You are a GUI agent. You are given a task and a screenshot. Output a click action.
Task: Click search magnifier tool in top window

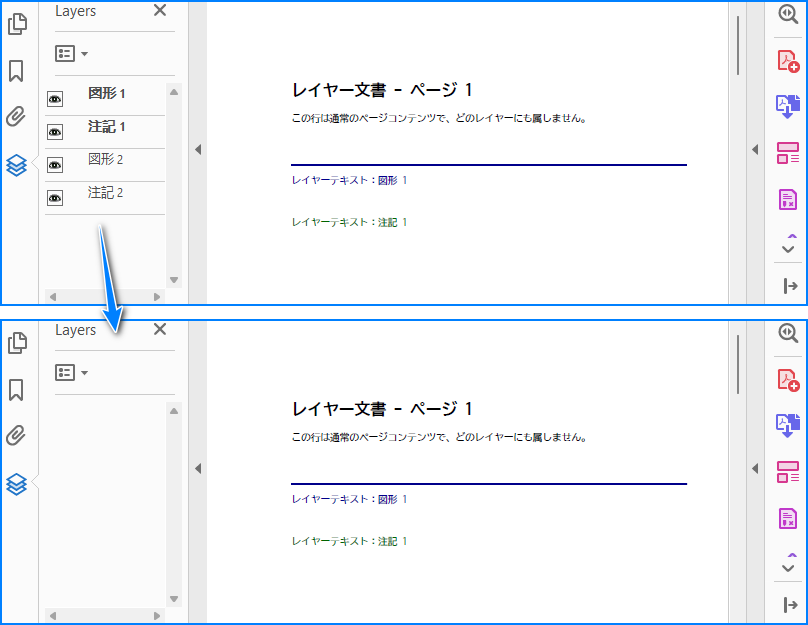[788, 14]
